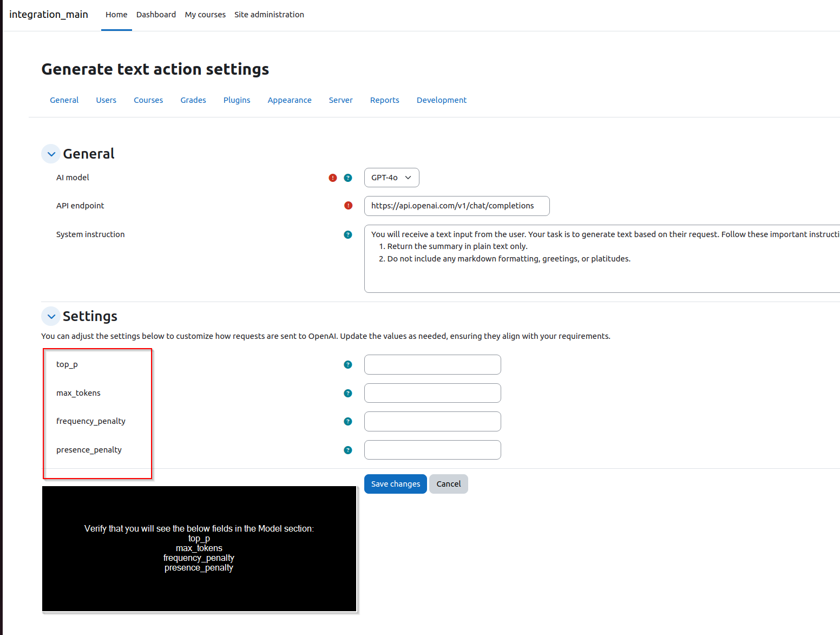Click the red required icon beside AI model
The height and width of the screenshot is (635, 840).
point(333,178)
